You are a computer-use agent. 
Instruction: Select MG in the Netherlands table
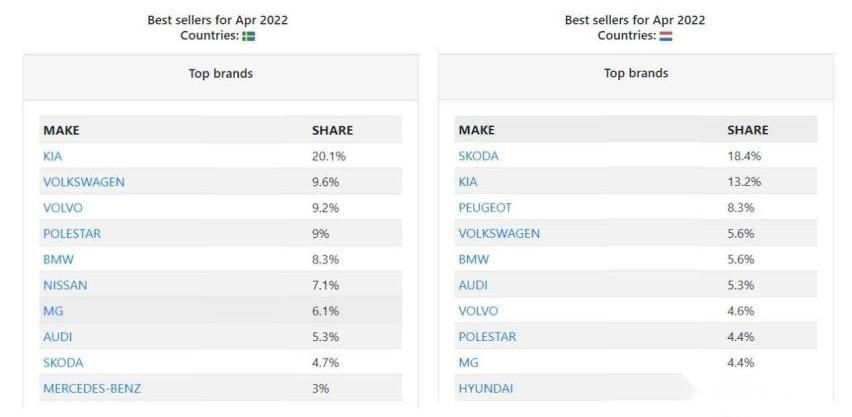coord(468,363)
